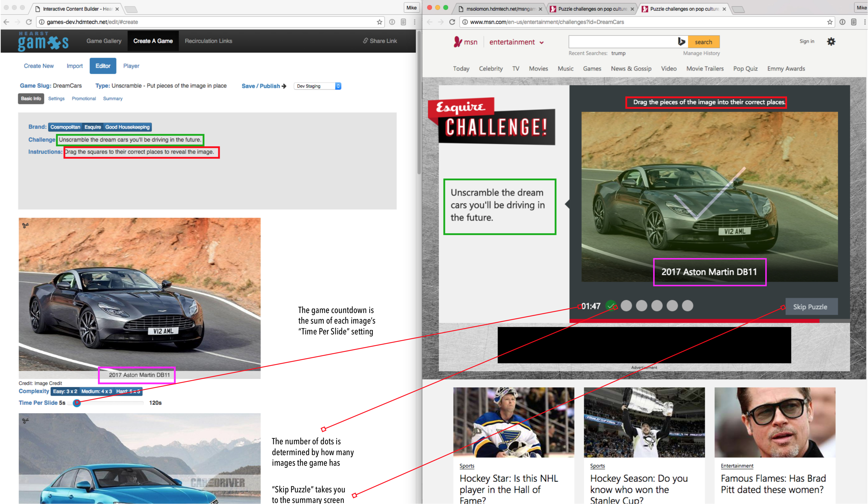
Task: Click the green completed checkmark dot
Action: pyautogui.click(x=611, y=306)
